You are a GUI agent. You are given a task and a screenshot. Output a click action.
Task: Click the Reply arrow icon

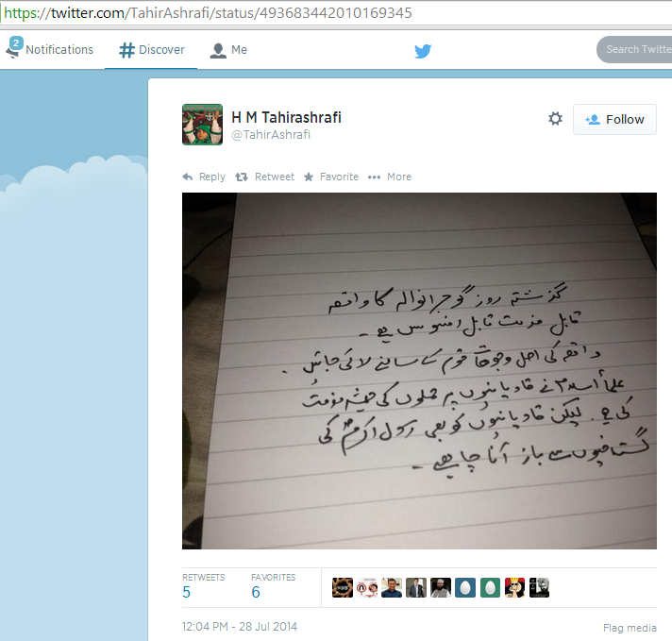tap(187, 177)
